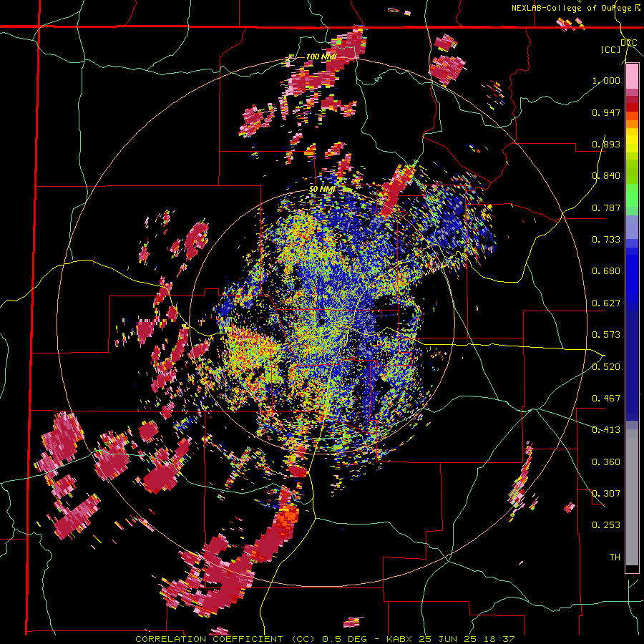Image resolution: width=644 pixels, height=644 pixels.
Task: Select the 0.520 scale value
Action: [x=606, y=367]
